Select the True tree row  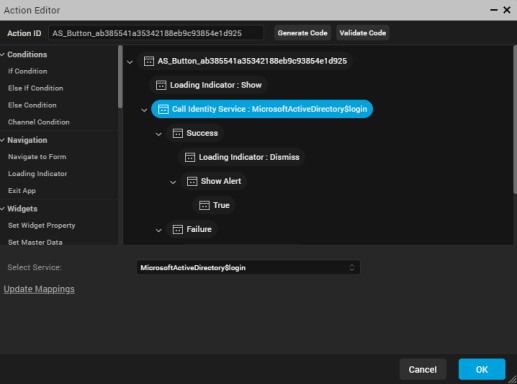click(x=214, y=205)
